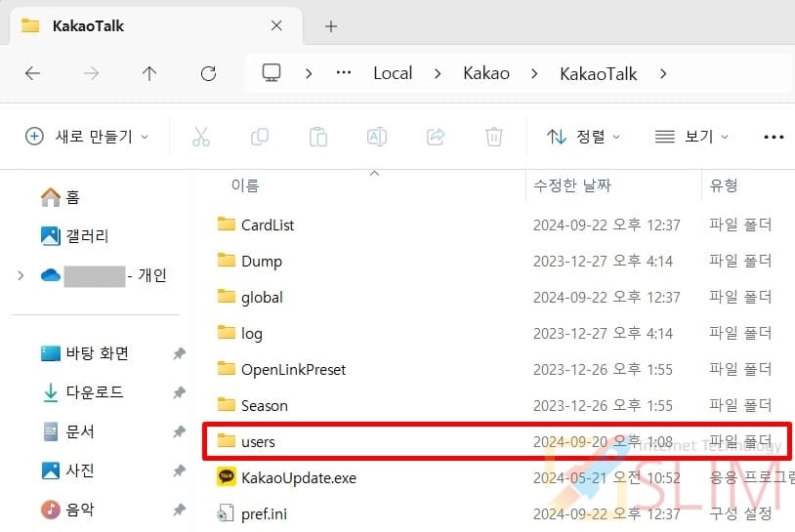795x532 pixels.
Task: Go back to the previous folder
Action: 32,74
